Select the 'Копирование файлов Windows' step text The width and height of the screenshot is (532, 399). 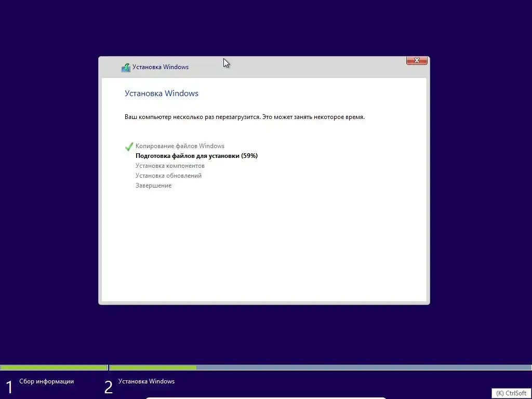pos(180,146)
